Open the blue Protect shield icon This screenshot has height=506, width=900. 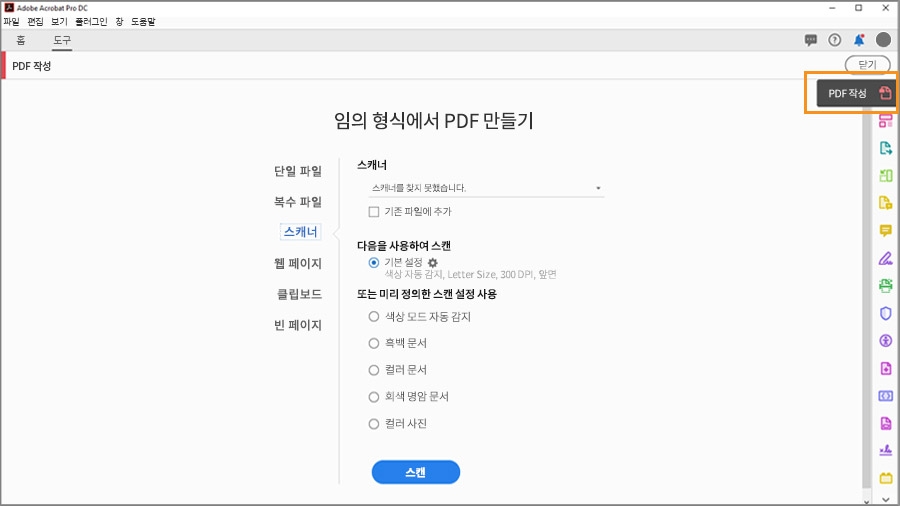pyautogui.click(x=885, y=314)
